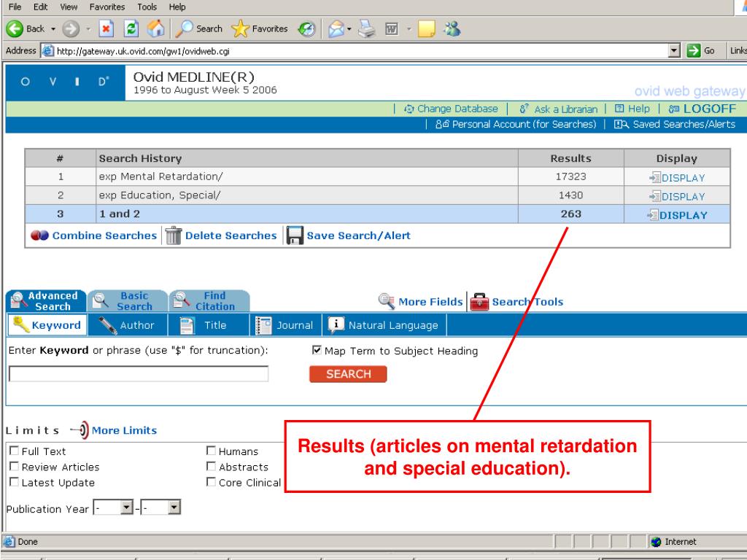Open the Mail icon dropdown arrow

[x=349, y=29]
